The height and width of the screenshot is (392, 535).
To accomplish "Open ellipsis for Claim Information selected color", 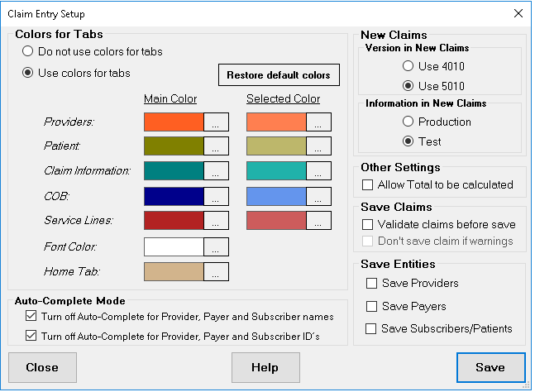I will (x=318, y=170).
